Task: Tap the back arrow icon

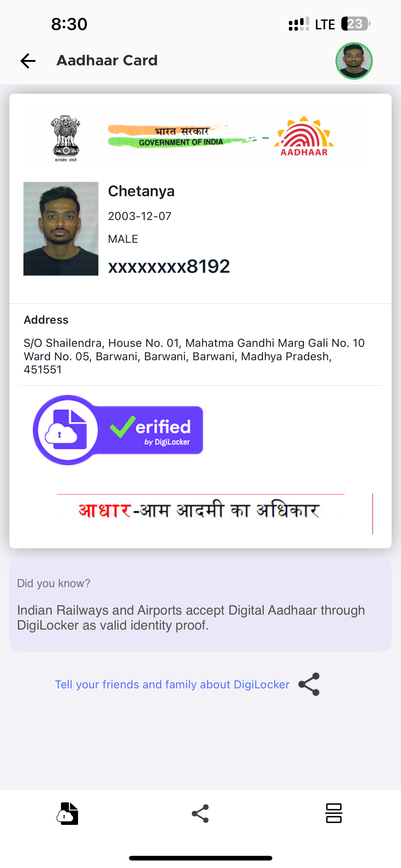Action: [x=28, y=61]
